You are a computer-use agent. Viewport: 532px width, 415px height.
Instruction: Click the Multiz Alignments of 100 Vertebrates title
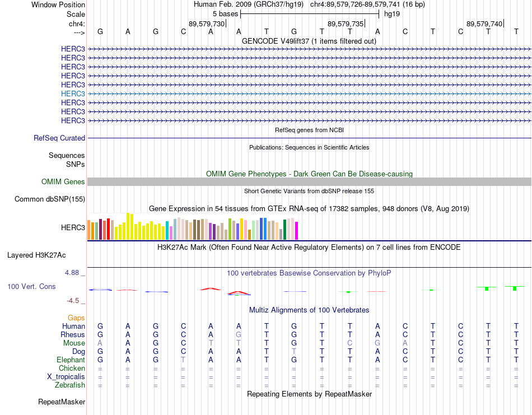(309, 310)
